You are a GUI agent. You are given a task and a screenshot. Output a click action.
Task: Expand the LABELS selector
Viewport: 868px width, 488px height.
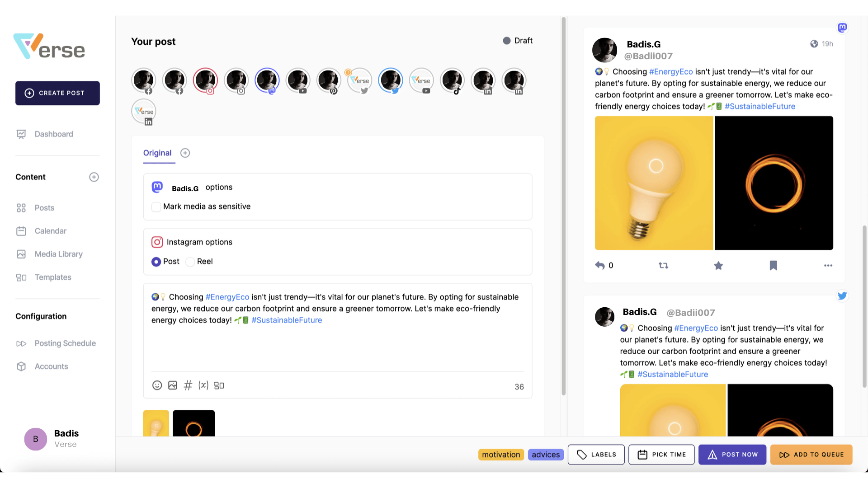(595, 455)
